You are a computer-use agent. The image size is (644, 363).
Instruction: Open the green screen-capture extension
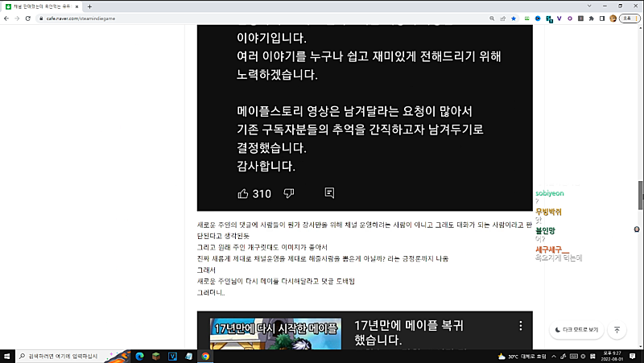pyautogui.click(x=527, y=19)
